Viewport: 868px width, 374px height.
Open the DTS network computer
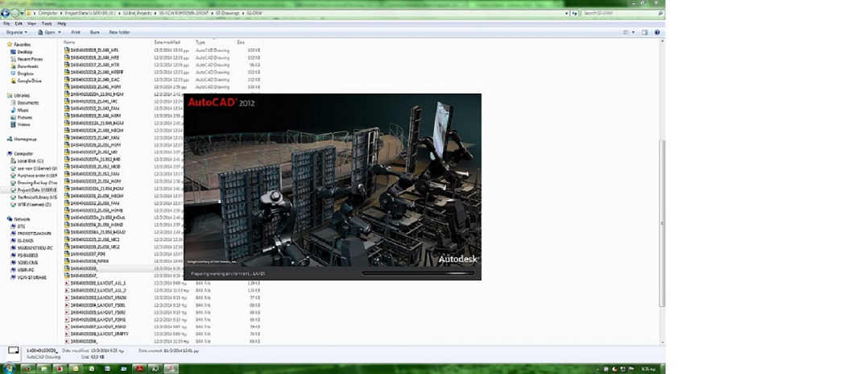[21, 226]
